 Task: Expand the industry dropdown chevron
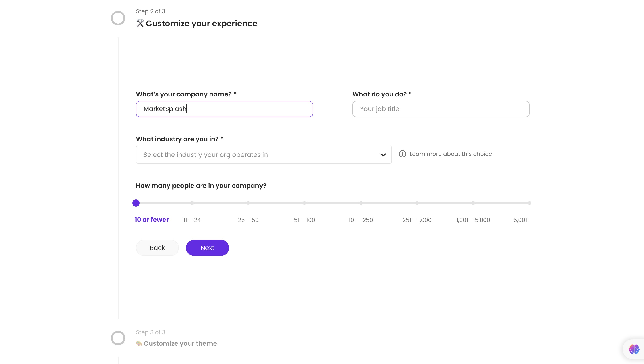[383, 155]
